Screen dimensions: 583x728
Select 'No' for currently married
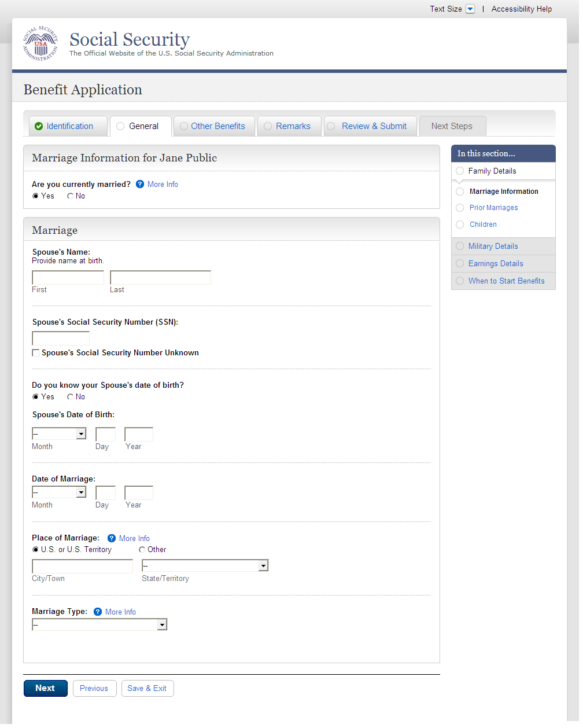(x=71, y=196)
